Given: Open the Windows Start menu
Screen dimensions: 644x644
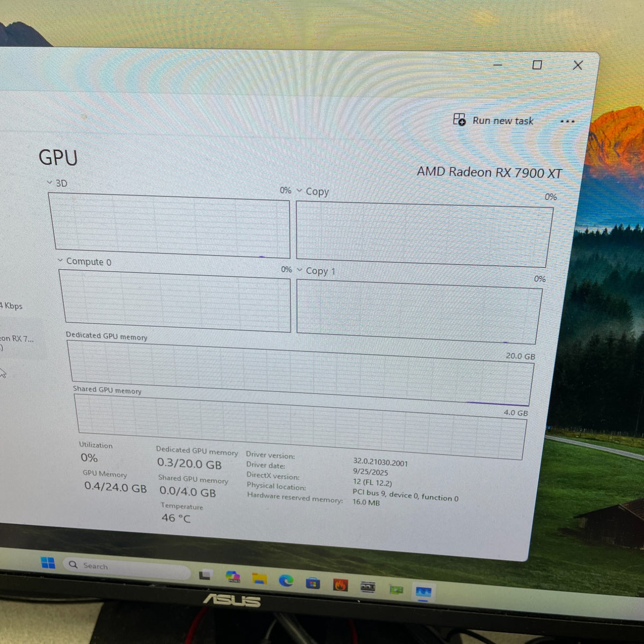Looking at the screenshot, I should click(48, 563).
